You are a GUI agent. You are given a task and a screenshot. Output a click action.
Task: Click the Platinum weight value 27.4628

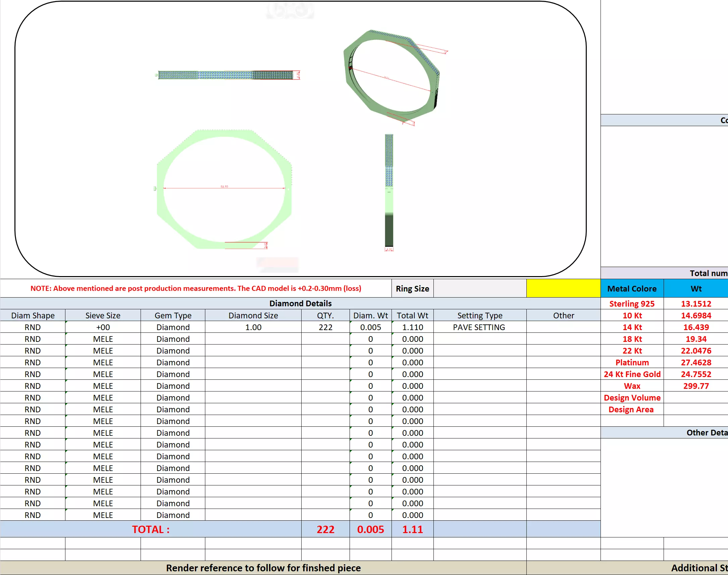pos(696,363)
